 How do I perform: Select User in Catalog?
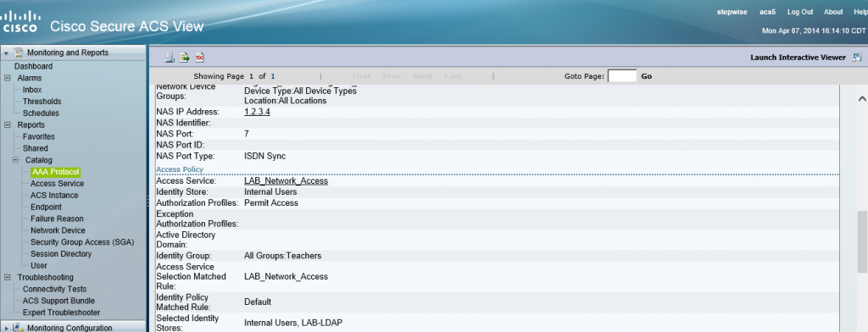[39, 266]
